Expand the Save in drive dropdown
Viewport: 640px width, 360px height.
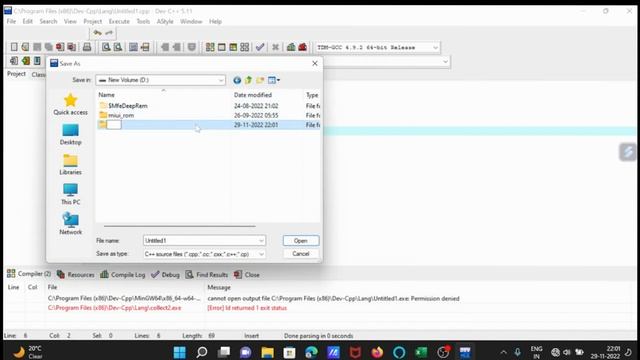[x=221, y=80]
